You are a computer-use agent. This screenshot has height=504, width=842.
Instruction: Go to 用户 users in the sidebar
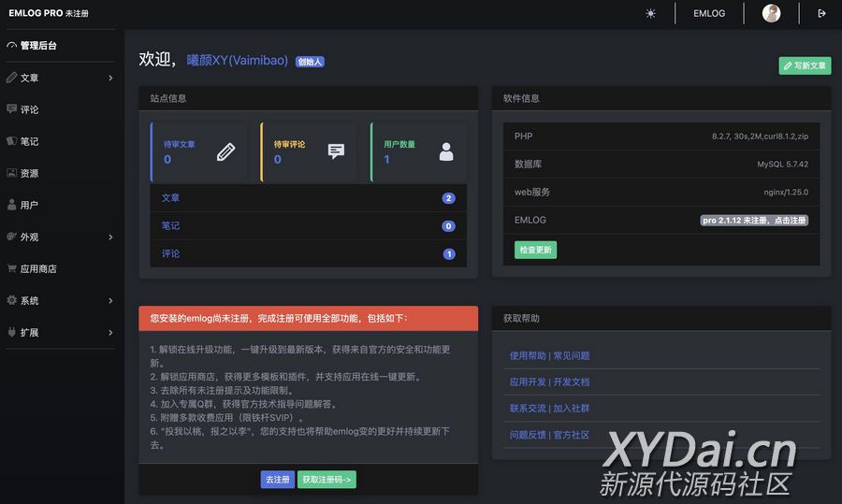coord(30,205)
